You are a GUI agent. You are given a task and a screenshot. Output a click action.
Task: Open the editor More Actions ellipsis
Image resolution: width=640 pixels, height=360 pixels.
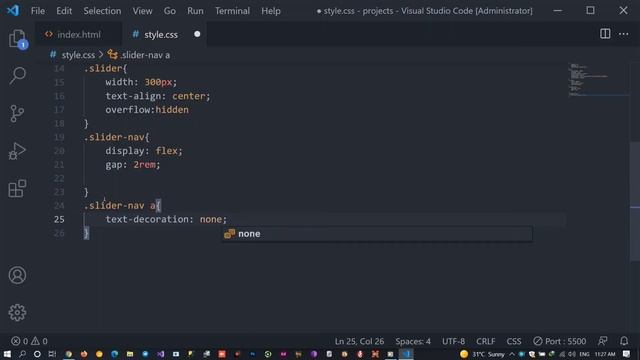624,34
